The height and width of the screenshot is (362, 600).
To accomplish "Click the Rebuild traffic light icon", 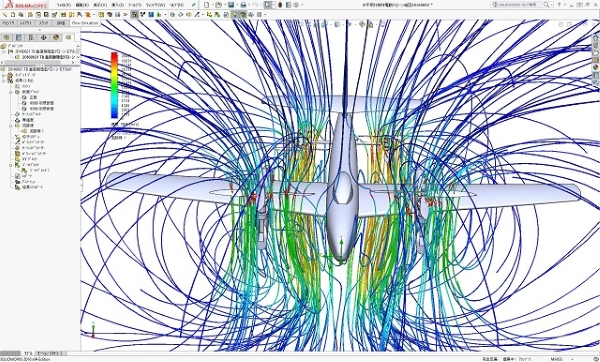I will 280,5.
